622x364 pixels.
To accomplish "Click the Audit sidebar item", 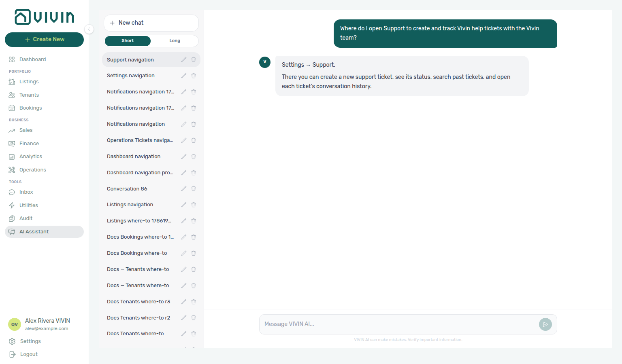I will coord(44,218).
